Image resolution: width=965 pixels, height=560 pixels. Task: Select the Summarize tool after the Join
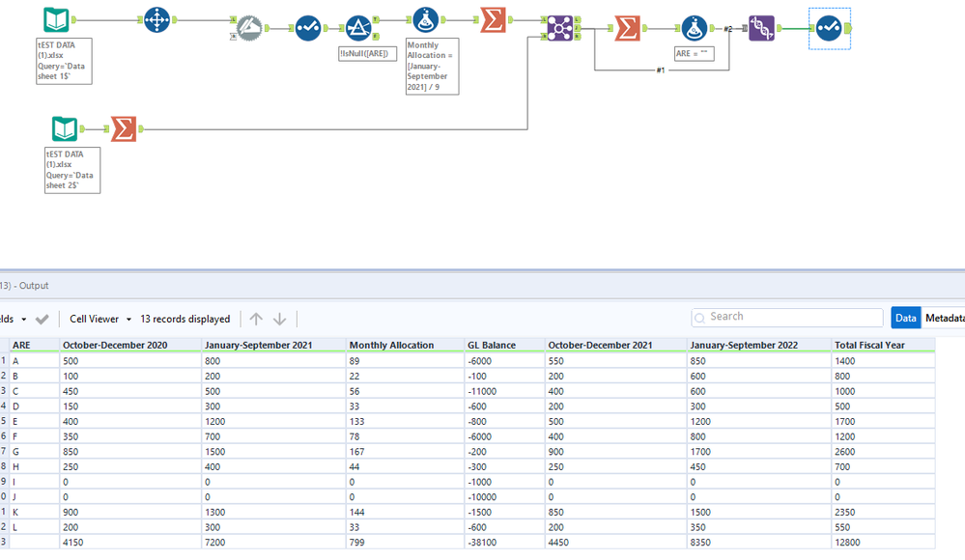(627, 28)
